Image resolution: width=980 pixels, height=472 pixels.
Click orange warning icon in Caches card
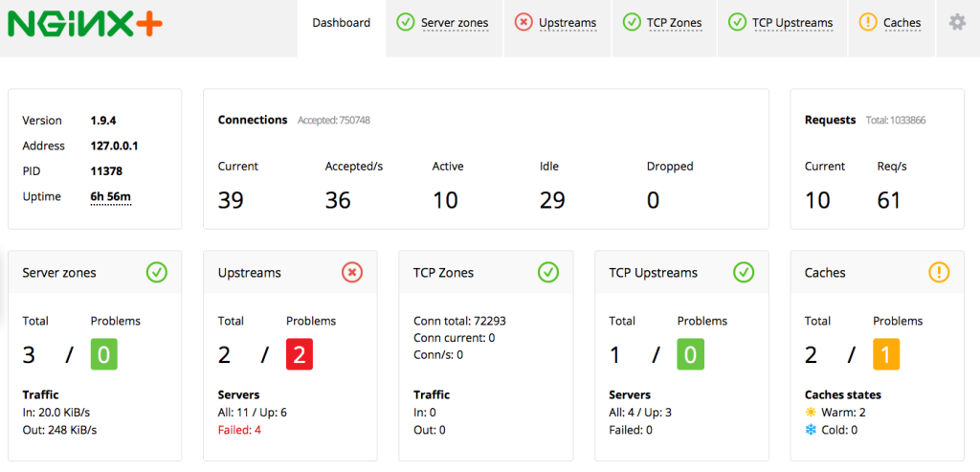(x=939, y=273)
